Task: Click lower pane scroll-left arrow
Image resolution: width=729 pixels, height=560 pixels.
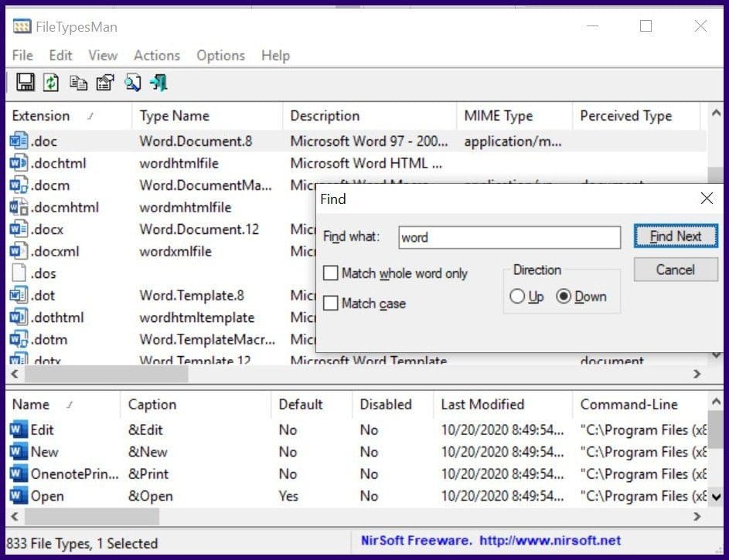Action: (x=15, y=516)
